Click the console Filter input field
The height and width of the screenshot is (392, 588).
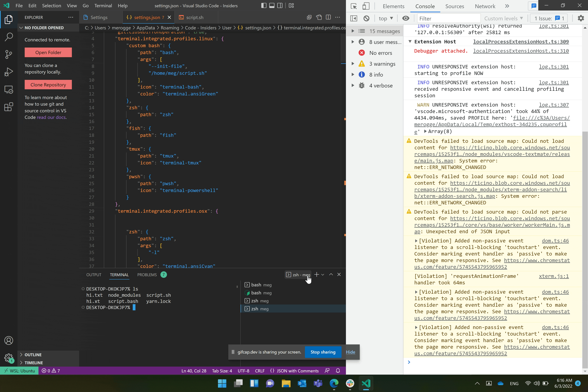click(x=449, y=18)
